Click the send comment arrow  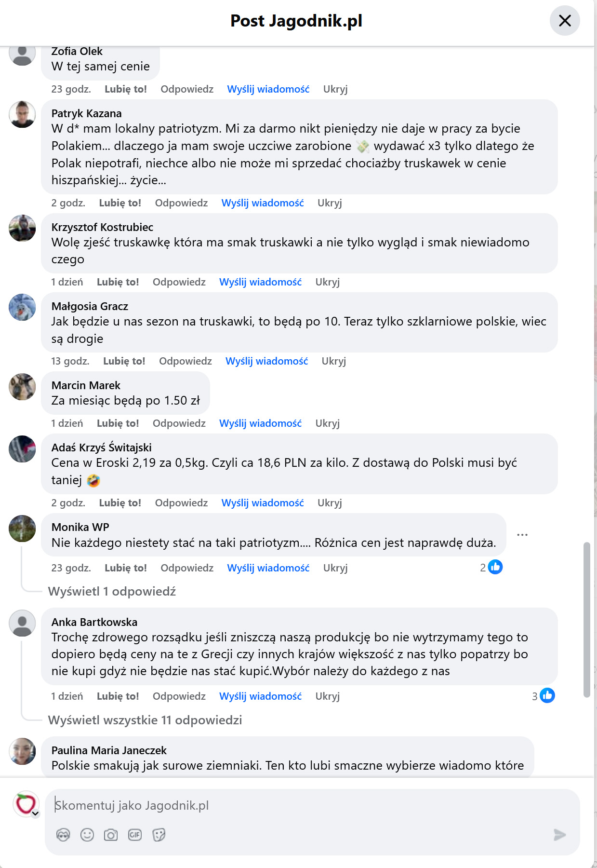[x=559, y=835]
